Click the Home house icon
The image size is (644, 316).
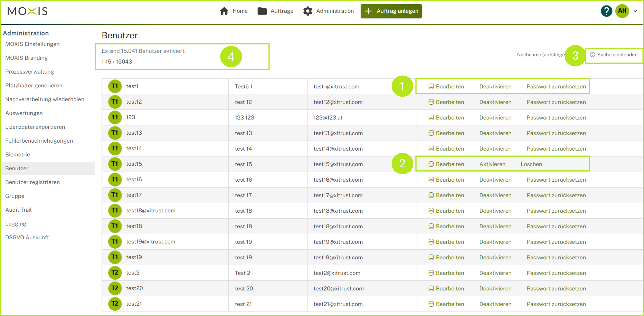tap(224, 11)
